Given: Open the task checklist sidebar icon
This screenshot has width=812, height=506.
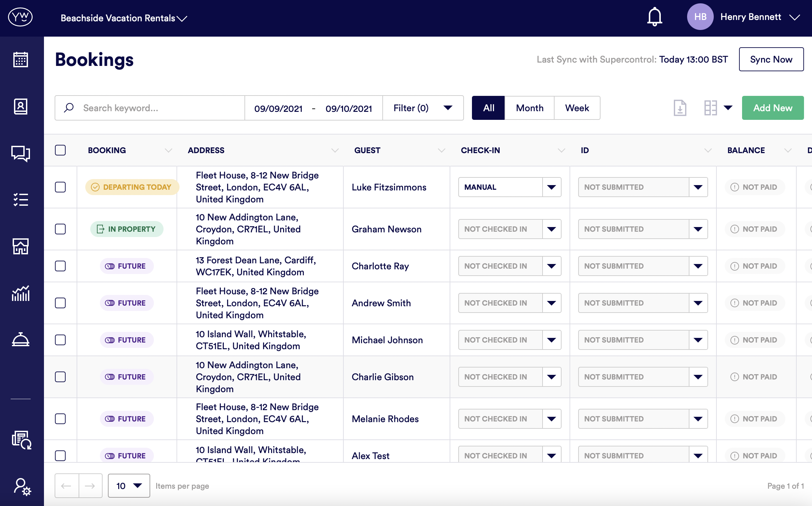Looking at the screenshot, I should pyautogui.click(x=21, y=200).
